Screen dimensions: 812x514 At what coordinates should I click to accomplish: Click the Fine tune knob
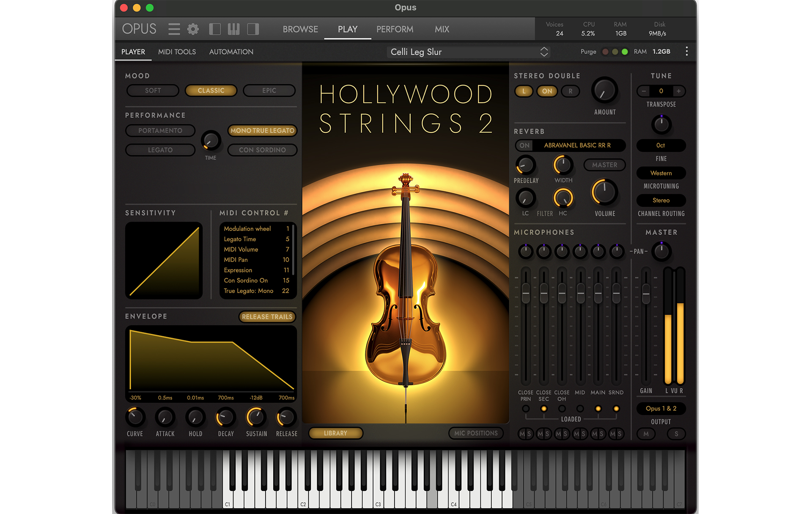click(x=661, y=124)
